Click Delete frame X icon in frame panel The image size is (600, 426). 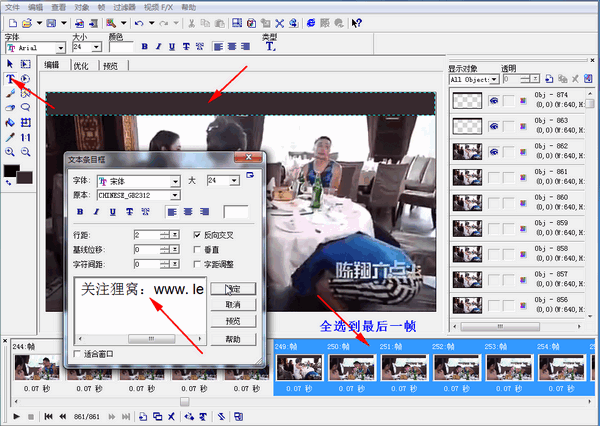171,416
